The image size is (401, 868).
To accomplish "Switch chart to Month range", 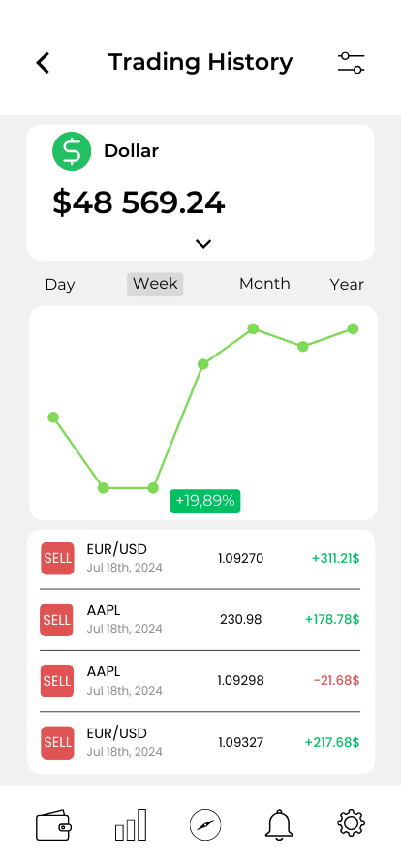I will [264, 284].
